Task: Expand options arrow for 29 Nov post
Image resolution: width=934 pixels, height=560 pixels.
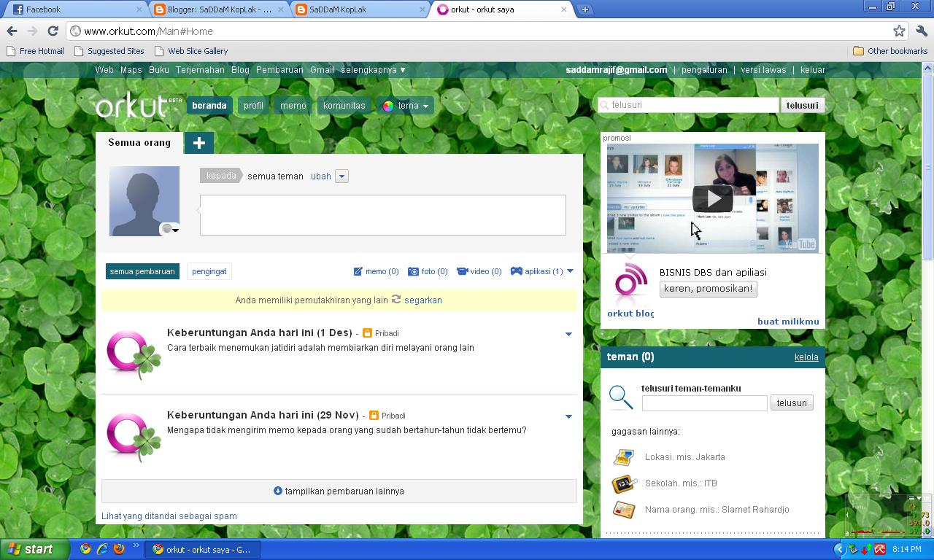Action: point(568,416)
